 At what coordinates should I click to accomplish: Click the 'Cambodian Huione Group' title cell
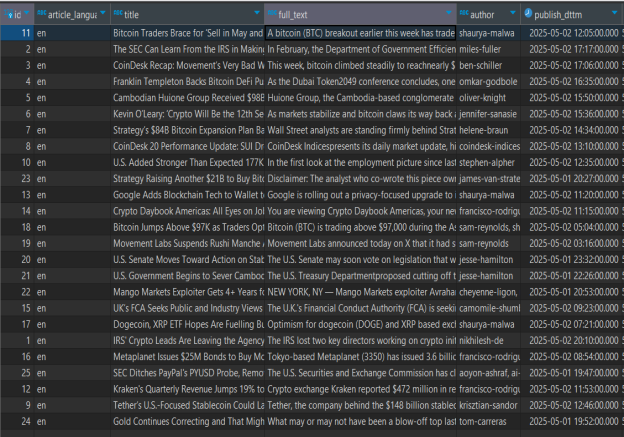point(187,98)
